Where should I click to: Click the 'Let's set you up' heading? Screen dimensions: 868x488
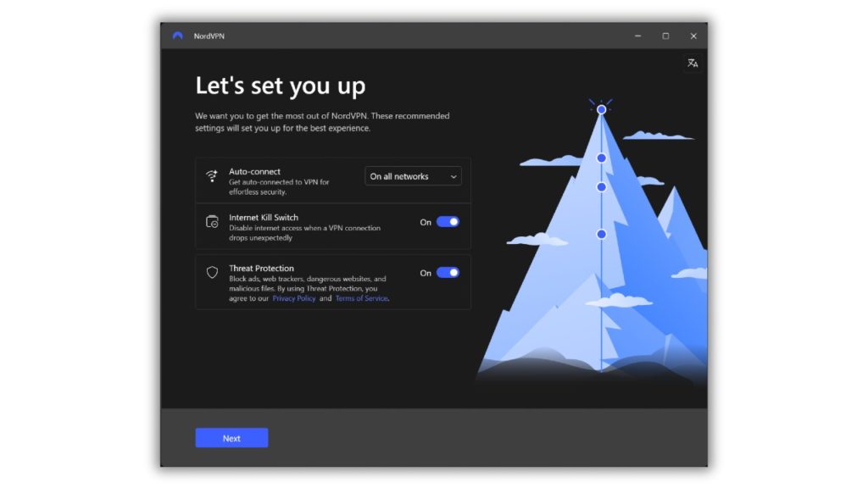pyautogui.click(x=281, y=86)
